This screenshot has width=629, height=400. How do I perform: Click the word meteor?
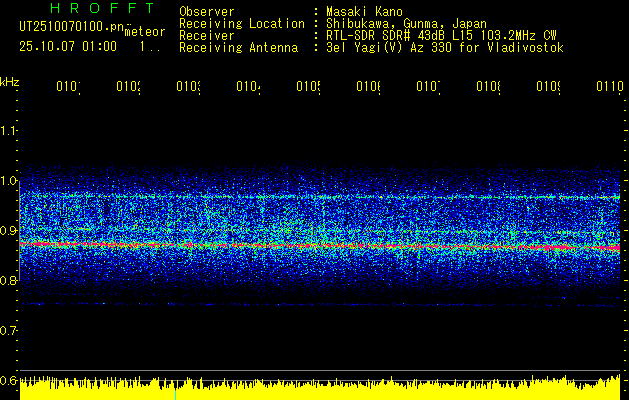[x=145, y=32]
